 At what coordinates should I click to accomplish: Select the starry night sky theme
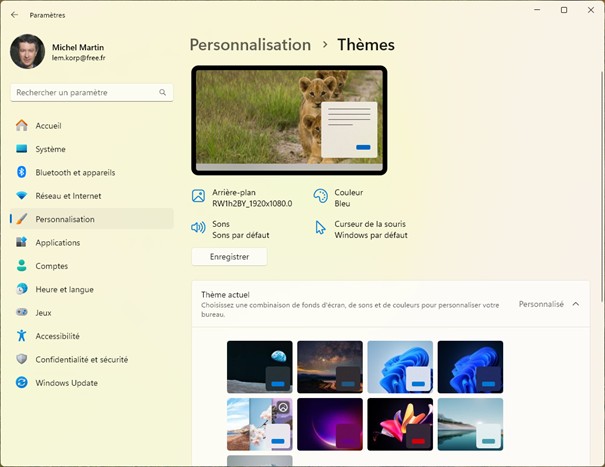(x=330, y=367)
